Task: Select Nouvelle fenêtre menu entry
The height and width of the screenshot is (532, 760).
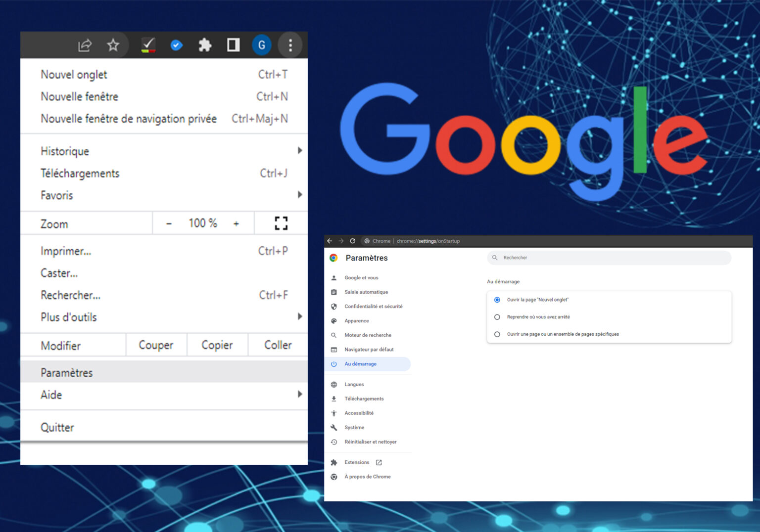Action: 164,97
